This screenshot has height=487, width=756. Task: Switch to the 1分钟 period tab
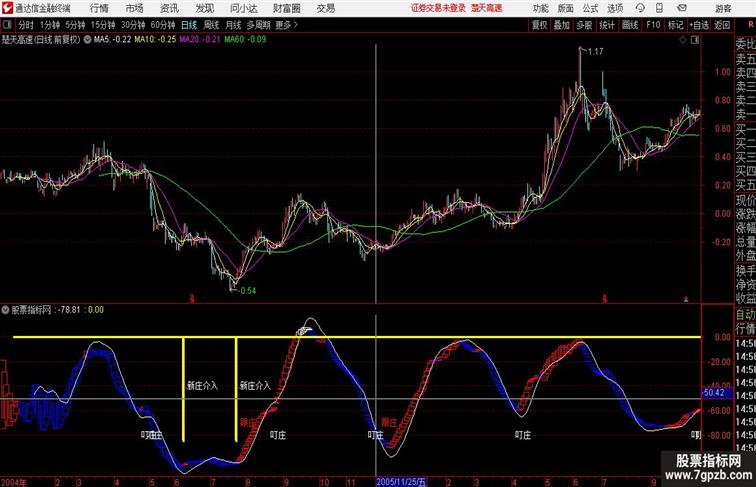[x=50, y=25]
